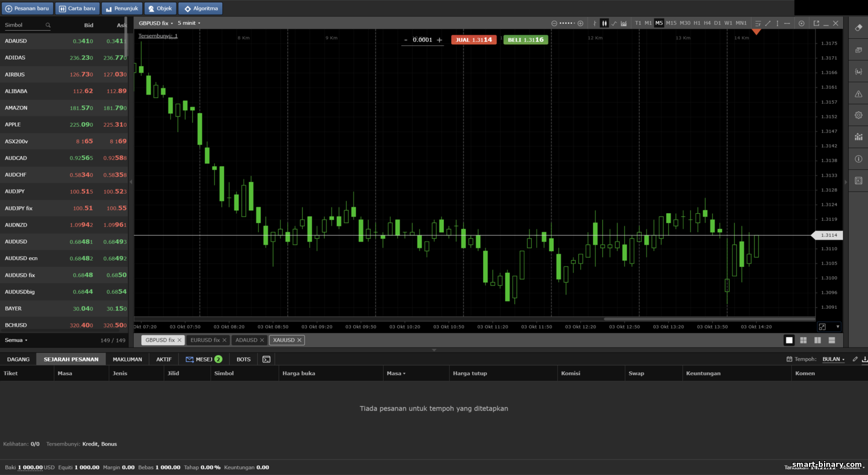Select the horizontal line drawing tool
This screenshot has height=475, width=868.
tap(787, 23)
